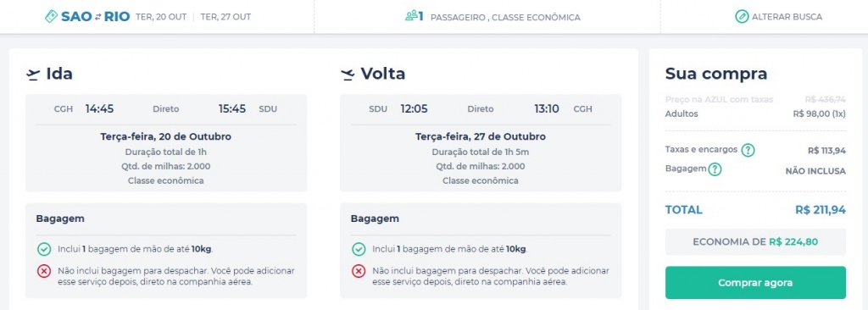The image size is (868, 310).
Task: Click the ticket icon beside SAO
Action: point(52,17)
